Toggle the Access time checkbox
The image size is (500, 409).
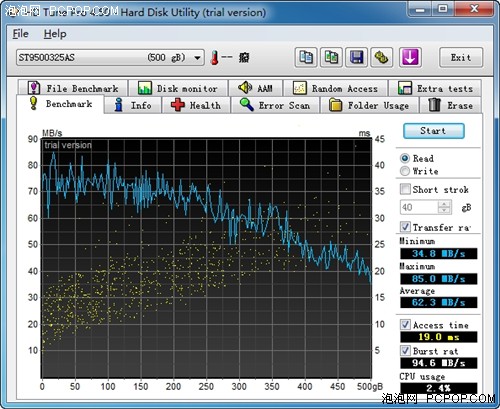pos(405,324)
